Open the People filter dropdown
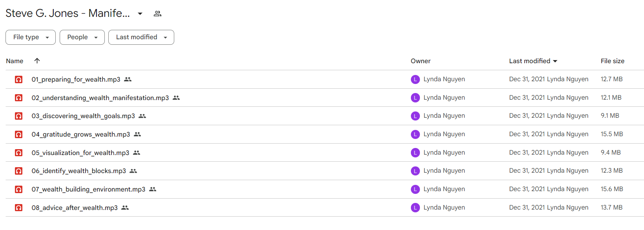Viewport: 644px width, 230px height. point(82,37)
